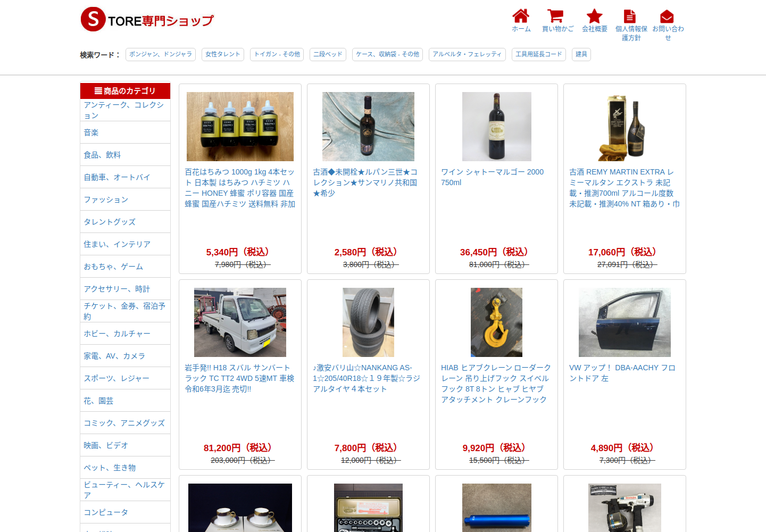The image size is (766, 532).
Task: Open the REMY MARTIN EXTRA thumbnail
Action: pyautogui.click(x=625, y=127)
